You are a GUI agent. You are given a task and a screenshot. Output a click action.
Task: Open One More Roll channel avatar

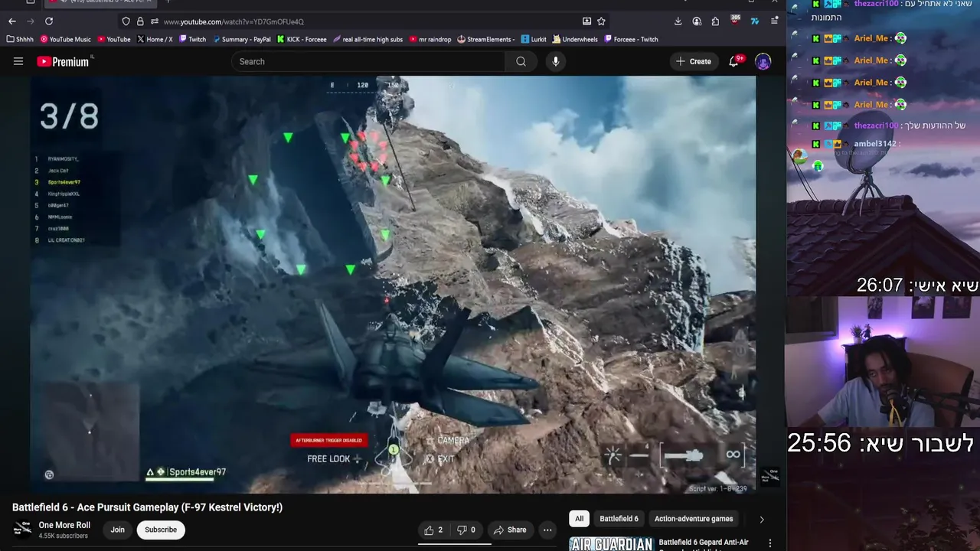22,530
